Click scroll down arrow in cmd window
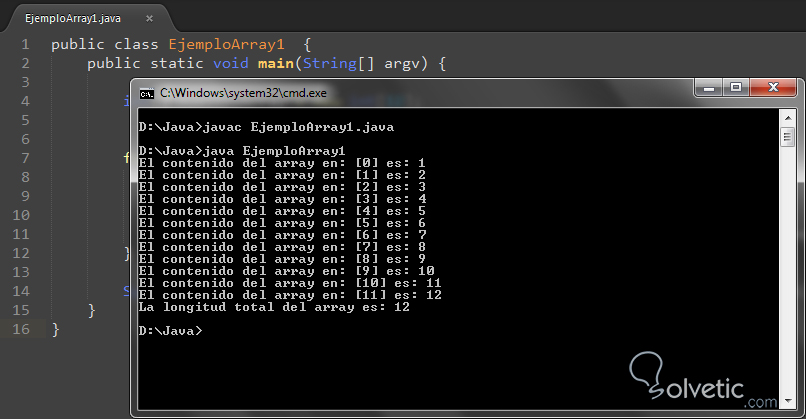The height and width of the screenshot is (419, 806). click(x=787, y=401)
